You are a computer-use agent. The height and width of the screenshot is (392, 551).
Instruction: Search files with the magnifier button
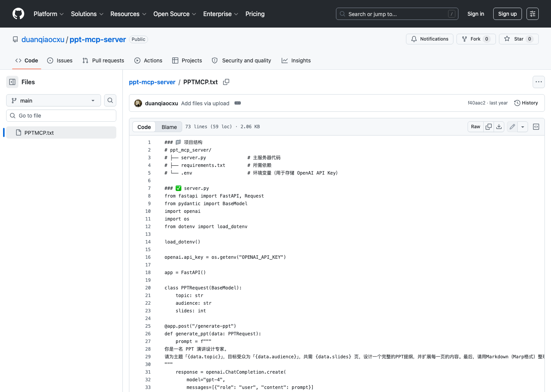110,100
